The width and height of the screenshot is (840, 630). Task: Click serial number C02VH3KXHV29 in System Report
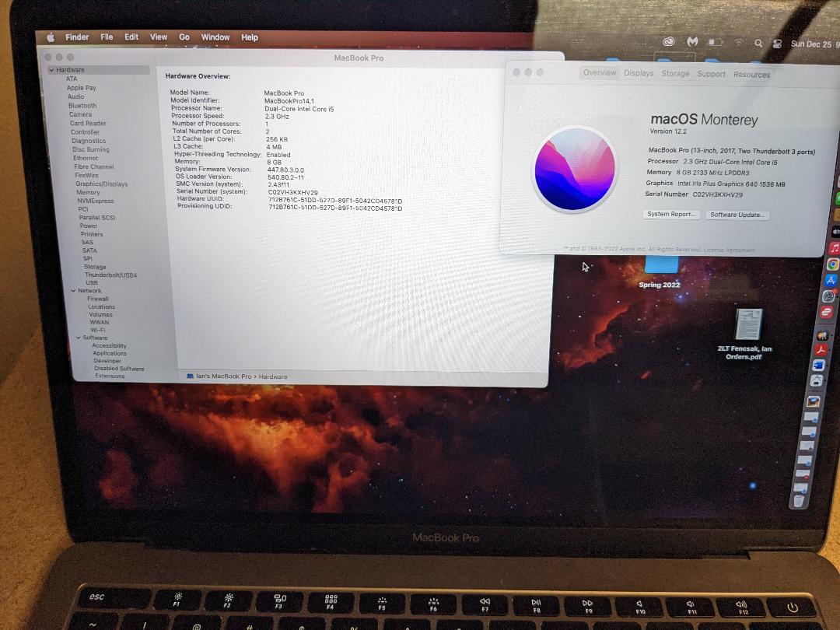pos(293,192)
